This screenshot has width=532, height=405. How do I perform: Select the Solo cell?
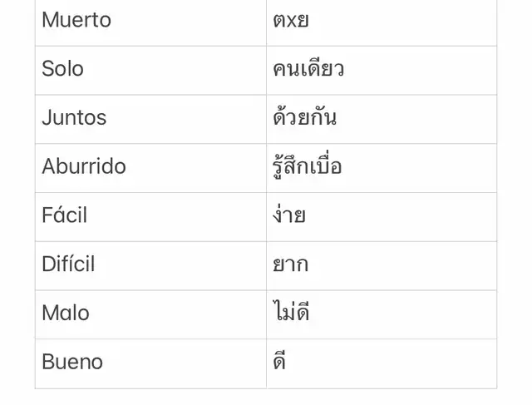click(63, 69)
